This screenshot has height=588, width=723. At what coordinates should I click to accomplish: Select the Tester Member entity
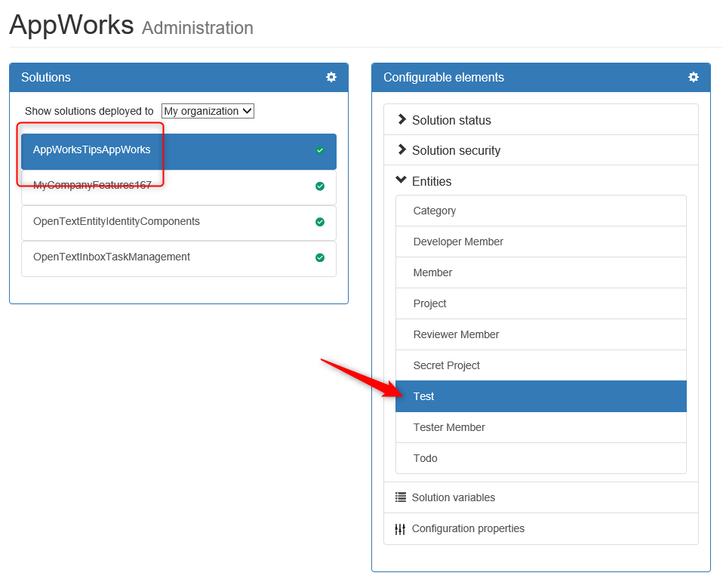click(x=541, y=427)
